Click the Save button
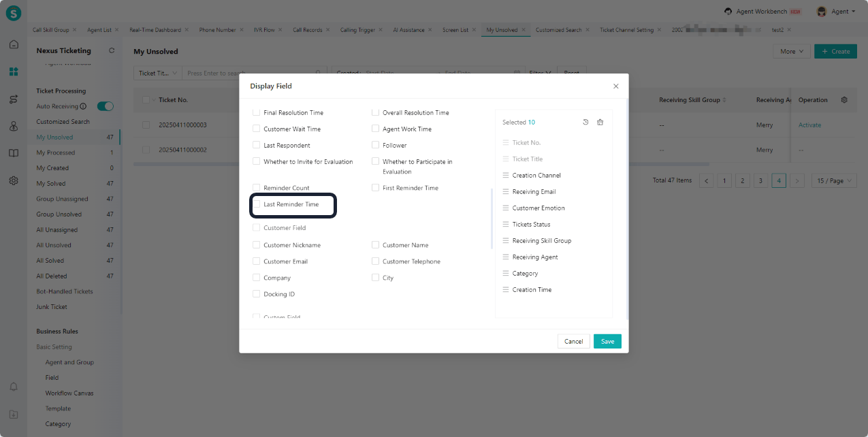868x437 pixels. pos(607,342)
